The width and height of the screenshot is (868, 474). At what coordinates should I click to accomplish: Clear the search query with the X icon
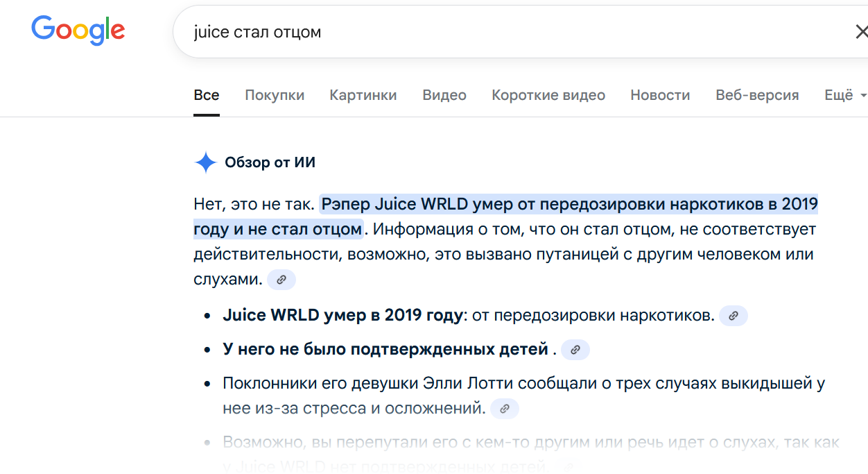coord(860,32)
